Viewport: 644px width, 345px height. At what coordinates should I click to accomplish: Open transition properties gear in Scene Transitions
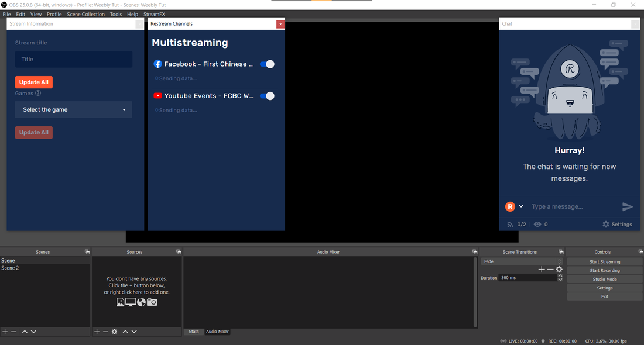(x=559, y=270)
